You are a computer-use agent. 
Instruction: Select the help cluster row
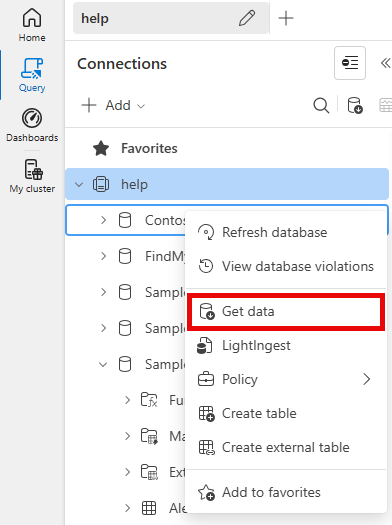coord(227,184)
